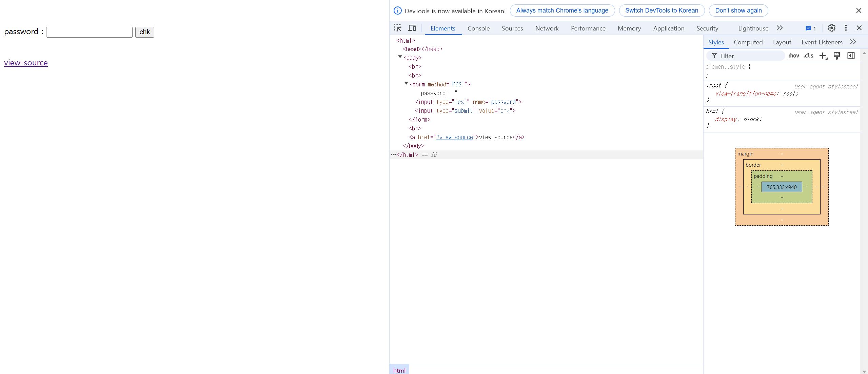Open DevTools settings gear

click(831, 28)
